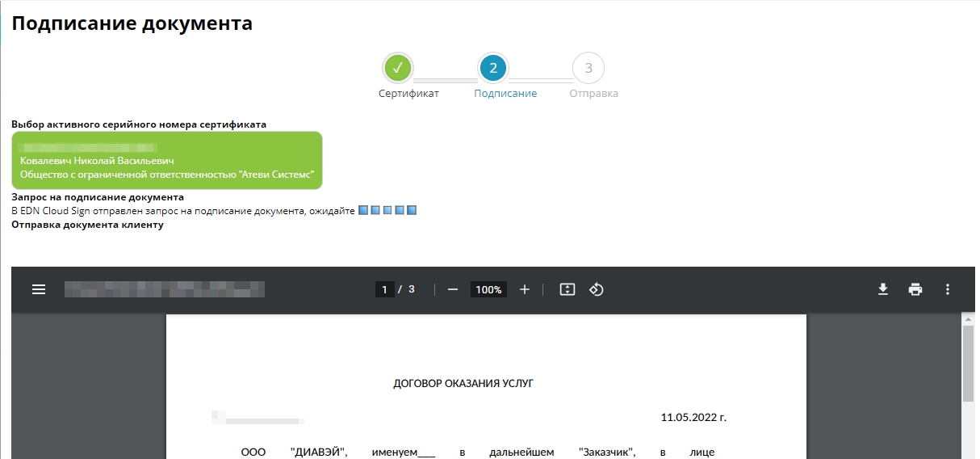Click text Отправка документа клиенту

pos(87,225)
